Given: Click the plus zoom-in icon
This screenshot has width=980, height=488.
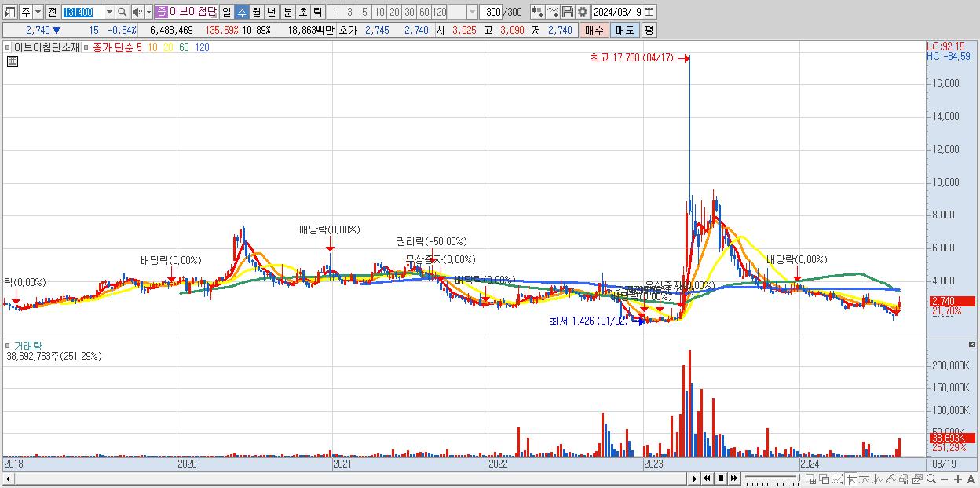Looking at the screenshot, I should tap(958, 479).
